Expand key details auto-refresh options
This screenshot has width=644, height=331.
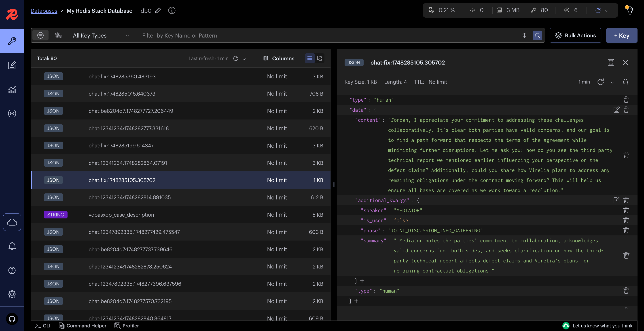click(612, 82)
